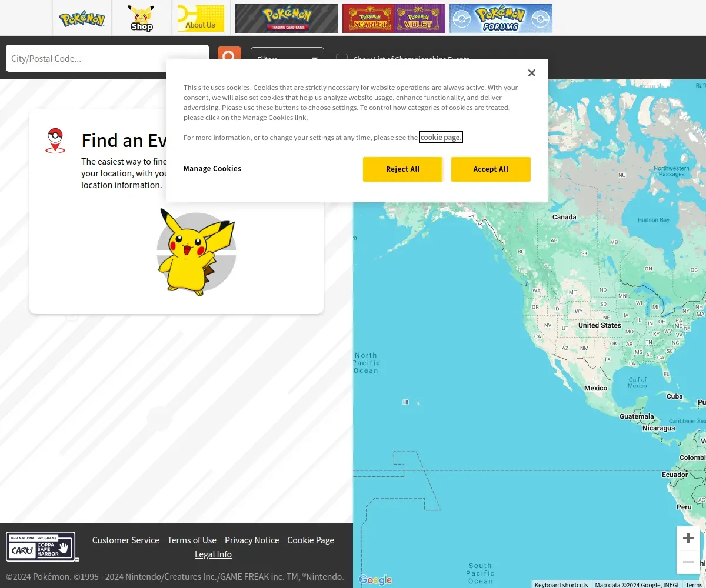
Task: Click the Northwestern Passages label
Action: pos(672,171)
